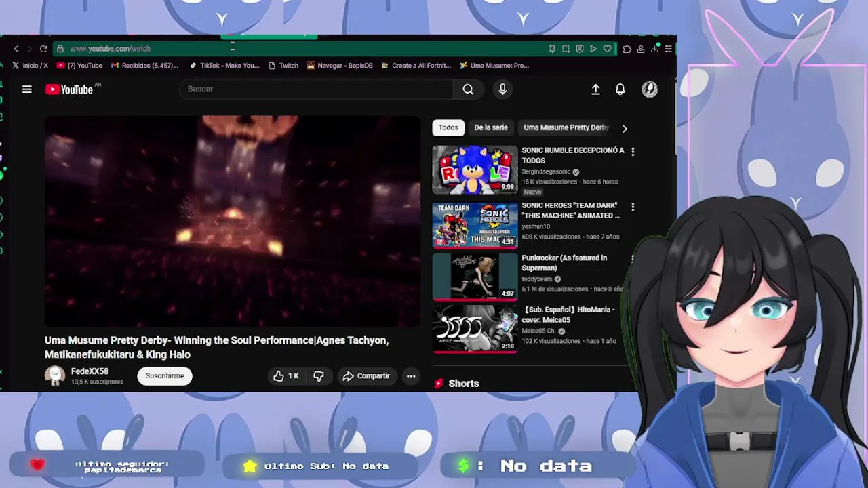The width and height of the screenshot is (868, 488).
Task: Open the FedeXX58 channel name link
Action: tap(90, 371)
